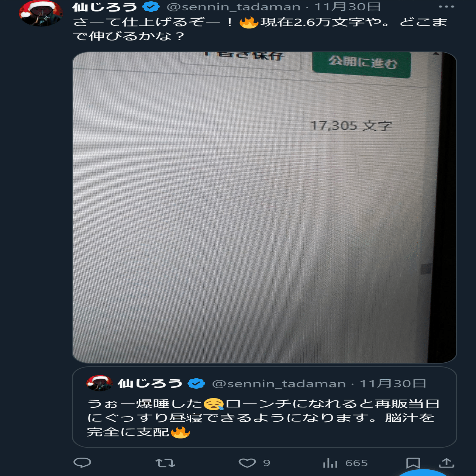Like the tweet with the heart icon
476x476 pixels.
[x=247, y=463]
